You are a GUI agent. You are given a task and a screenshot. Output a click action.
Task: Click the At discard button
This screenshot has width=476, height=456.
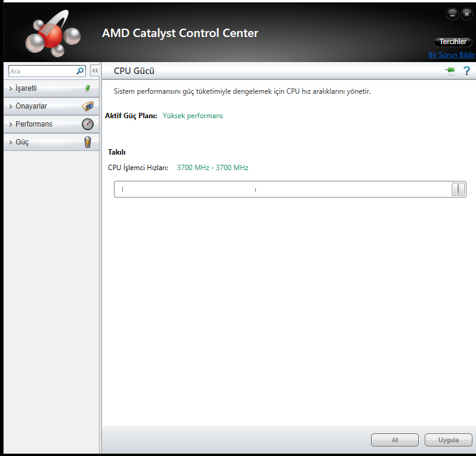[x=395, y=440]
